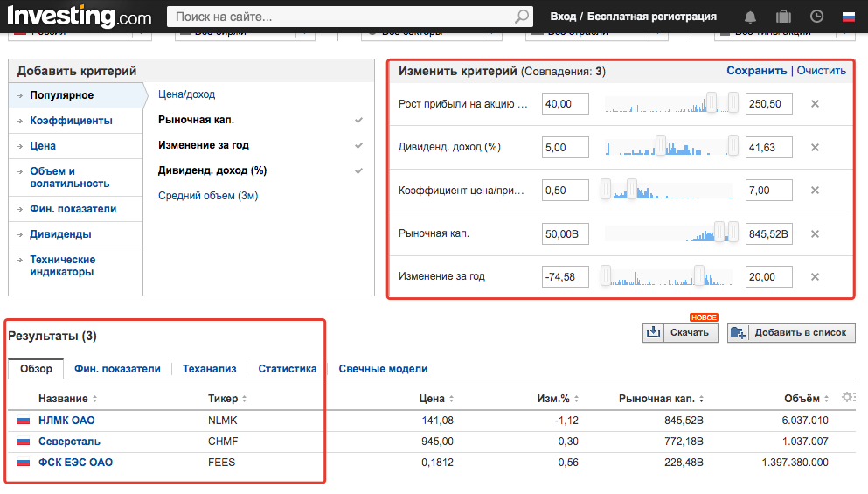The height and width of the screenshot is (494, 868).
Task: Click the clock icon in header
Action: (x=816, y=17)
